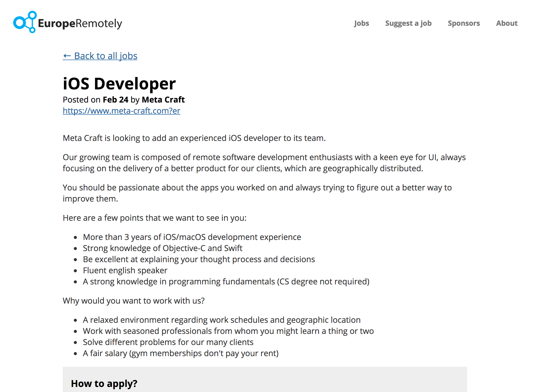Click the How to apply heading
The width and height of the screenshot is (542, 392).
point(104,383)
